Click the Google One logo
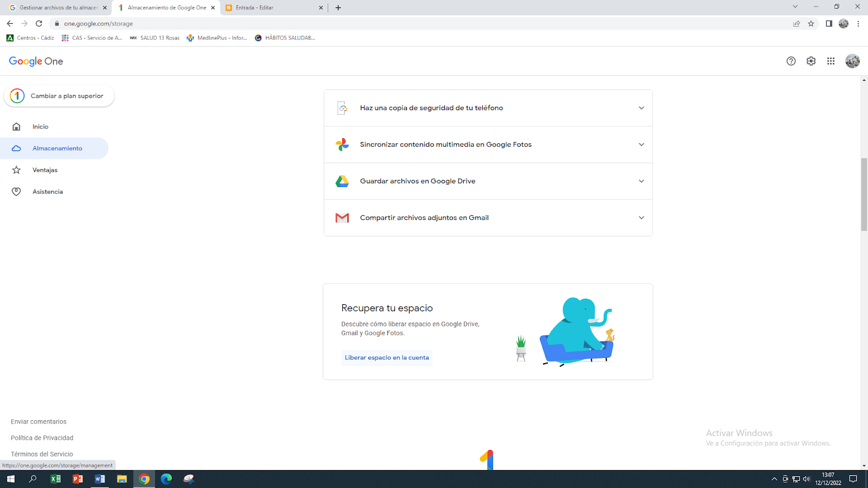This screenshot has height=488, width=868. [x=36, y=61]
